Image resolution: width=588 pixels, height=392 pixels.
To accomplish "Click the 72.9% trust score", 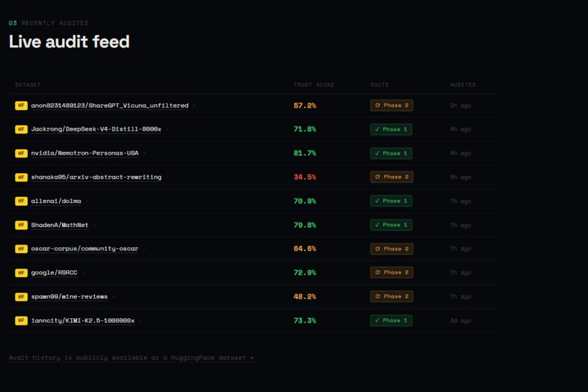I will click(305, 273).
